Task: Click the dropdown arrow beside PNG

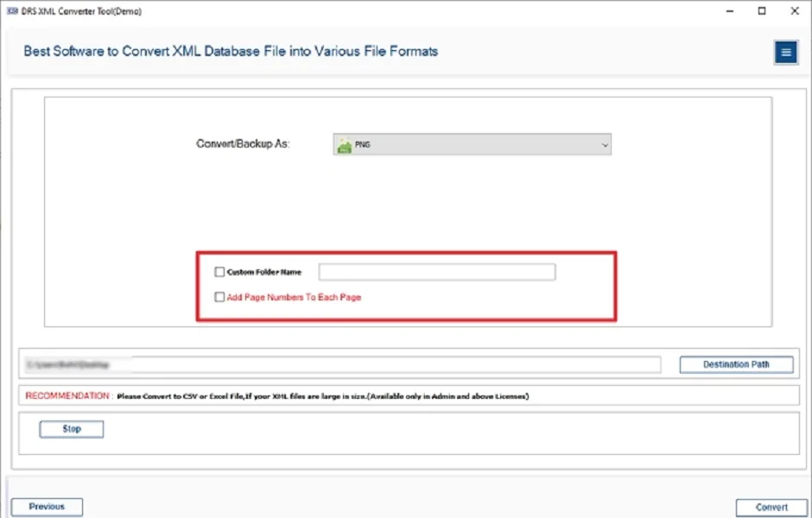Action: pyautogui.click(x=604, y=146)
